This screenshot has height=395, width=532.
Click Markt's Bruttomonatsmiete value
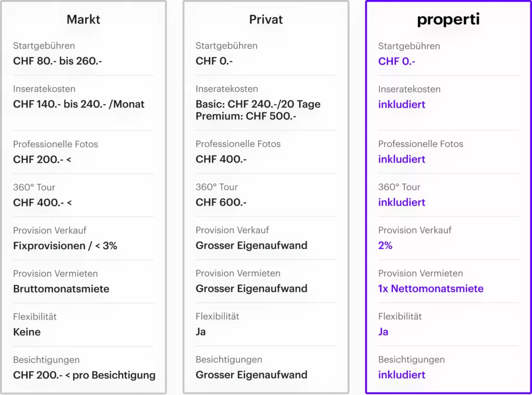coord(61,289)
